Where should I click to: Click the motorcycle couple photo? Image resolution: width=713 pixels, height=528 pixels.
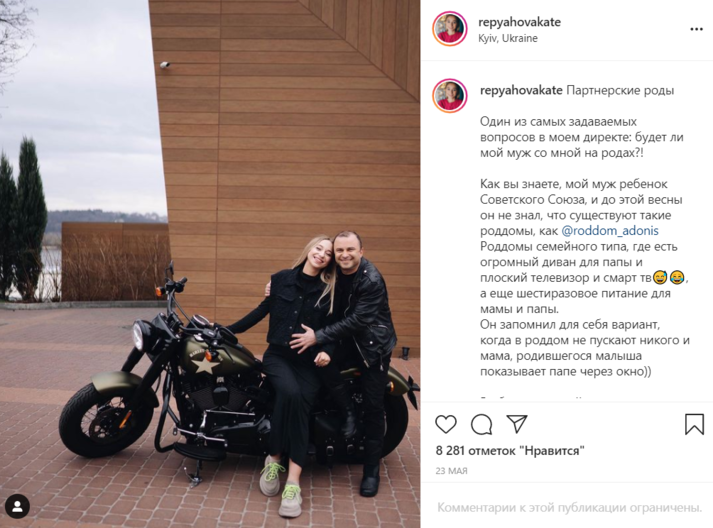click(210, 264)
